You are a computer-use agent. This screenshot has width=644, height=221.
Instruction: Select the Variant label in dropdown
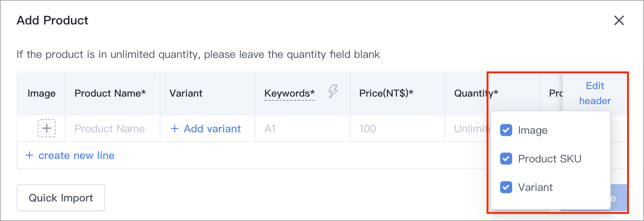[x=536, y=187]
